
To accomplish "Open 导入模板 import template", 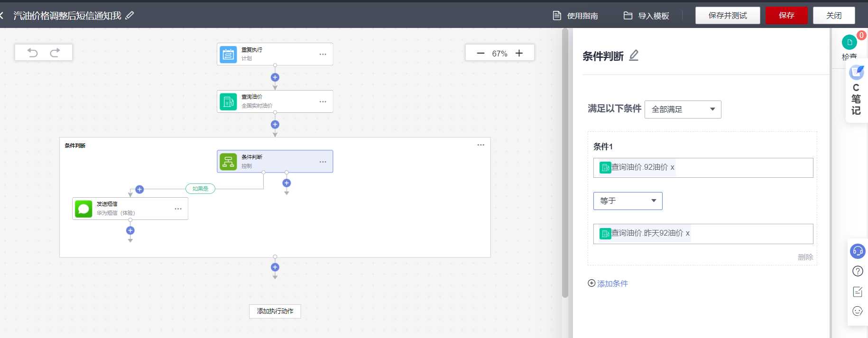I will pos(646,16).
